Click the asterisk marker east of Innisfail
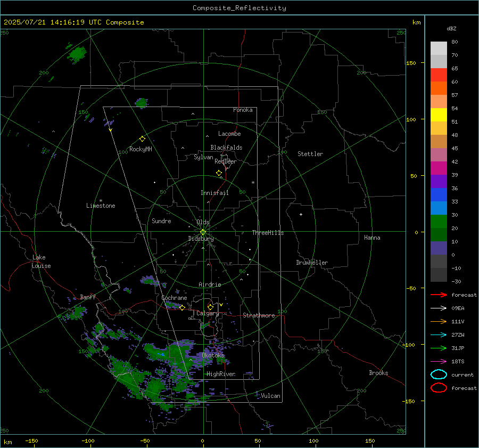Screen dimensions: 479x448 point(253,183)
